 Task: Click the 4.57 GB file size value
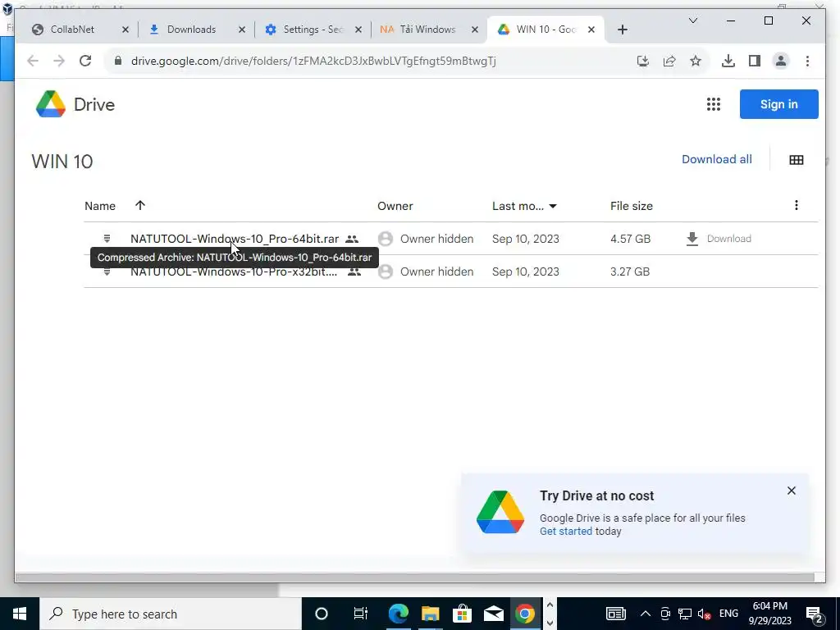point(630,239)
